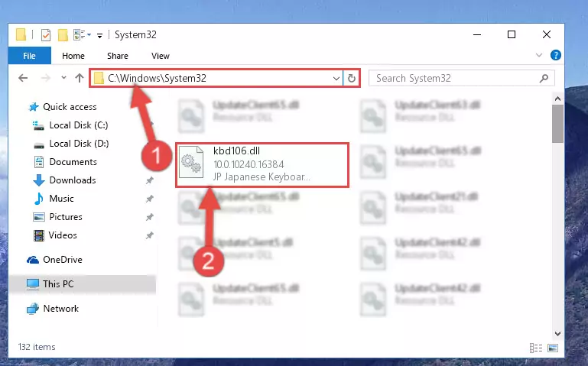Click the address bar path C:\Windows\System32
The image size is (588, 366).
click(x=157, y=78)
